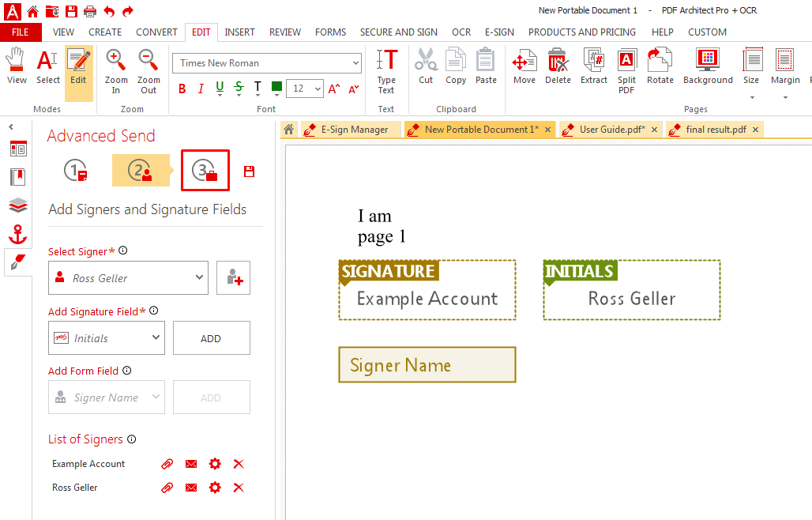Increase font size with A up
The height and width of the screenshot is (520, 812).
point(334,89)
